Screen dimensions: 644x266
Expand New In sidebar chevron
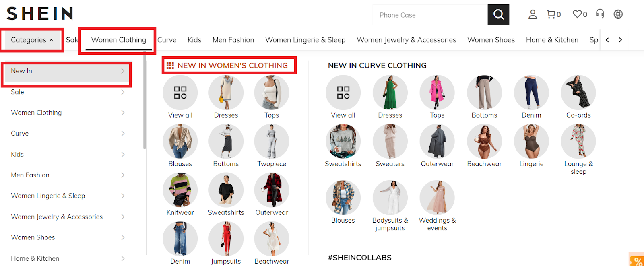(123, 71)
